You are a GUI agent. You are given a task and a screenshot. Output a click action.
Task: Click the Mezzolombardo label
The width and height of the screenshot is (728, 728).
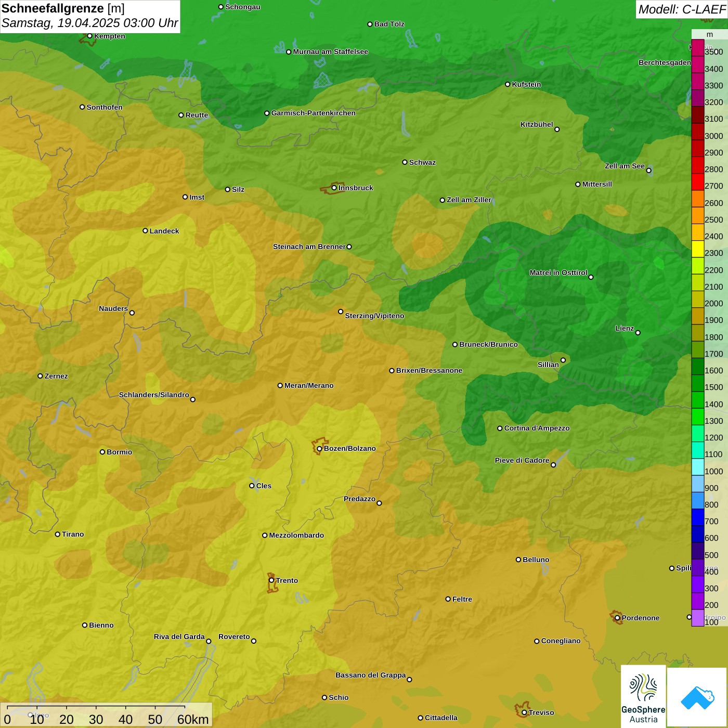[296, 535]
